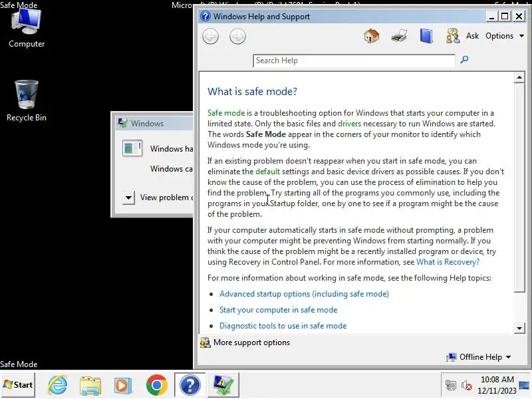Click Help and Support taskbar button
This screenshot has height=399, width=532.
[190, 385]
